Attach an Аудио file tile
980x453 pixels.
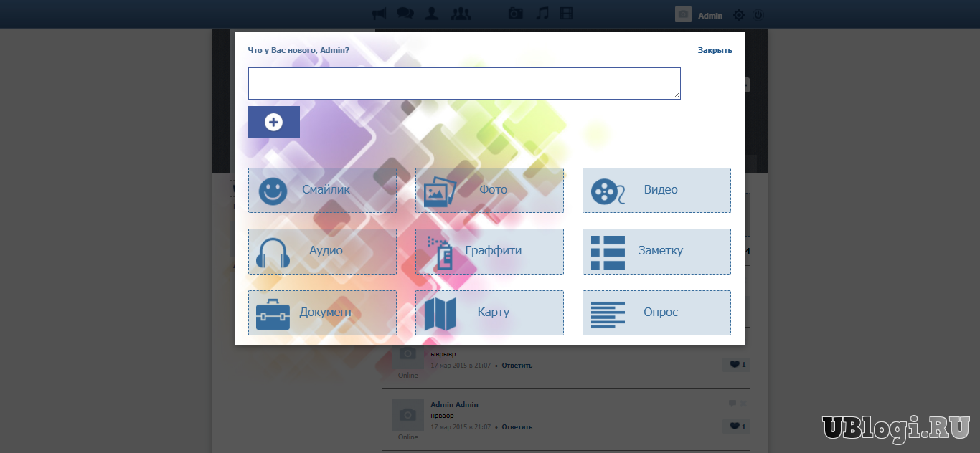[x=322, y=252]
